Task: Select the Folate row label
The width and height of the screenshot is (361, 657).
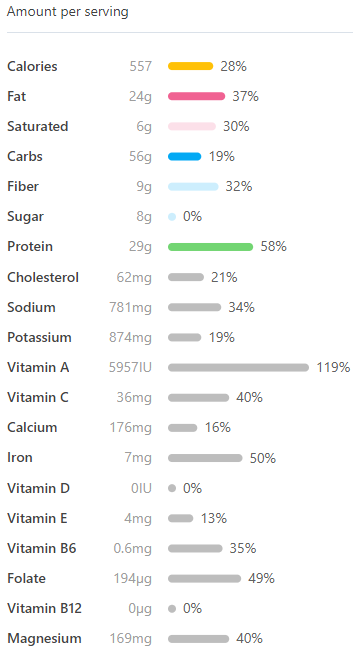Action: (26, 578)
